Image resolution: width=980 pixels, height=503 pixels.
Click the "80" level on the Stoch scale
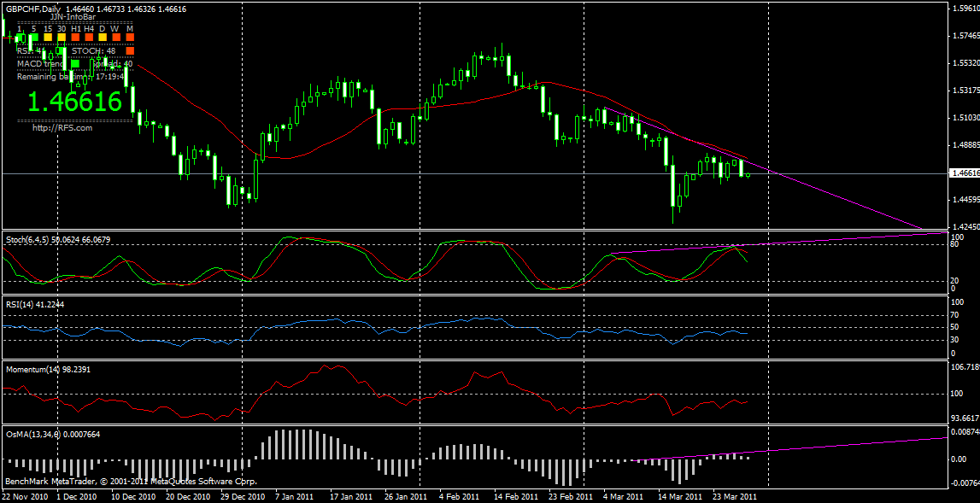click(956, 244)
